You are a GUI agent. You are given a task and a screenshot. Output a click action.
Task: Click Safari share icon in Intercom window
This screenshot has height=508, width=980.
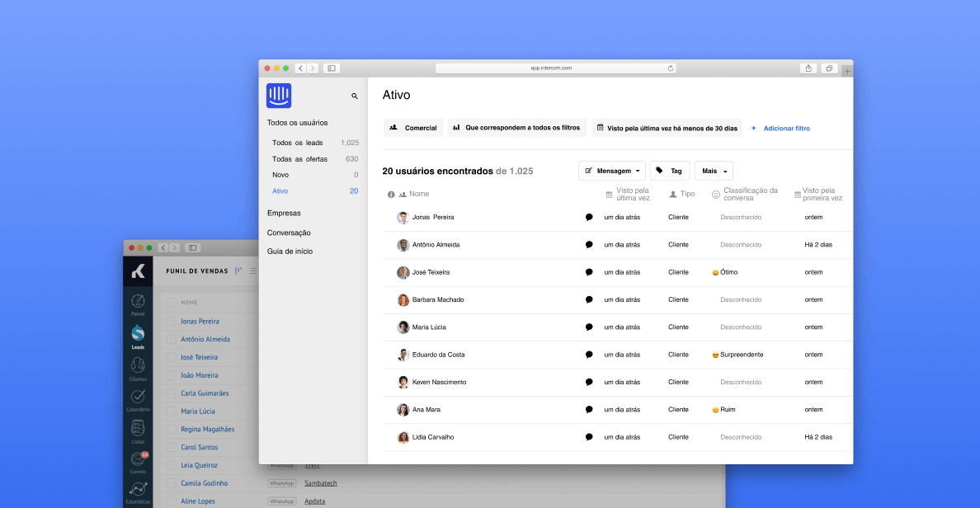(x=808, y=68)
